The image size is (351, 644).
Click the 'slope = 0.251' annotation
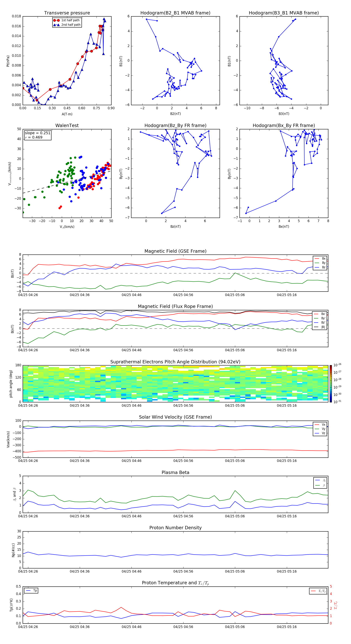point(37,133)
